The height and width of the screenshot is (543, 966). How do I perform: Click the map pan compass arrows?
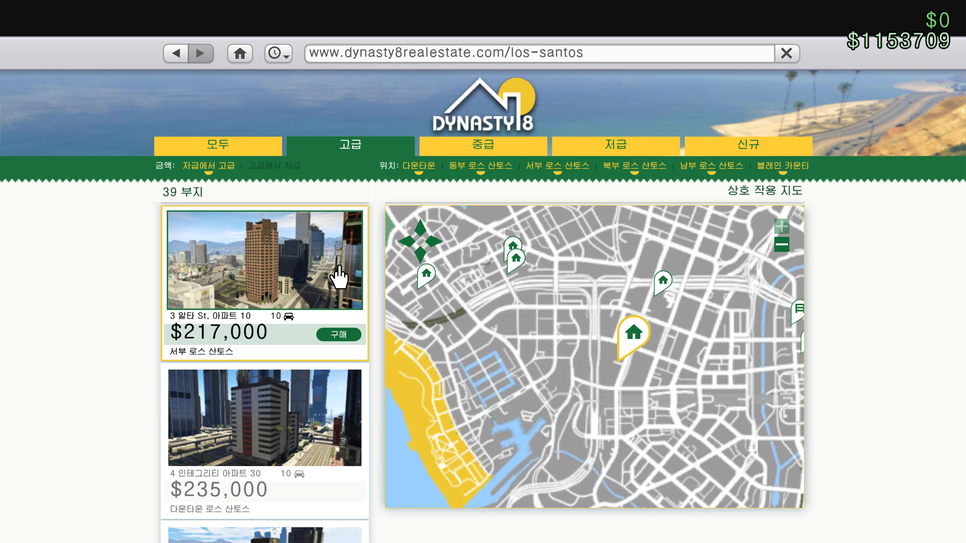[420, 241]
